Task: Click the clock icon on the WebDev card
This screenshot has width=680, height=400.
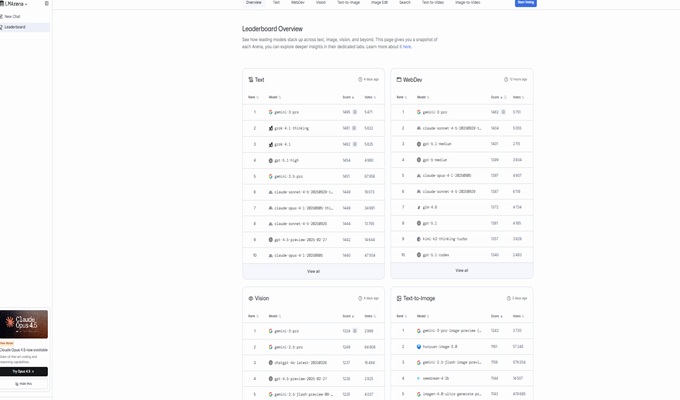Action: click(507, 79)
